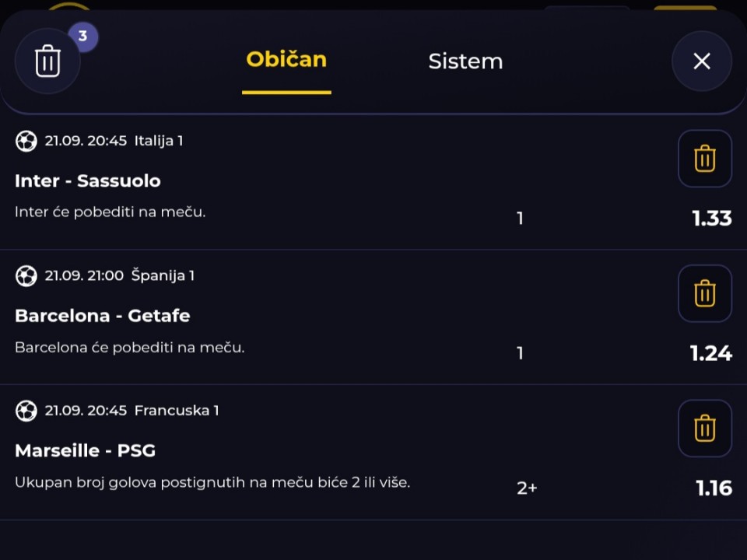Click the soccer ball icon for Francuska 1

pos(26,411)
